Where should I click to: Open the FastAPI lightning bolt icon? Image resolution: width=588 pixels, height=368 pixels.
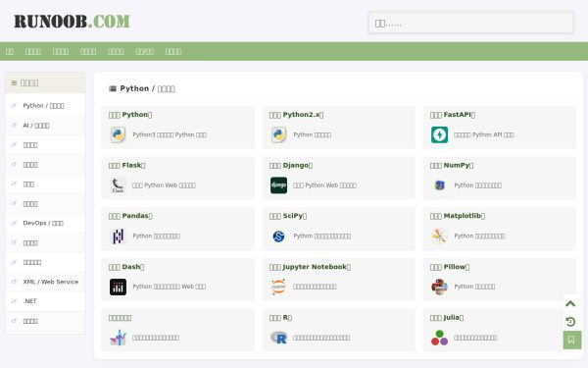(439, 134)
